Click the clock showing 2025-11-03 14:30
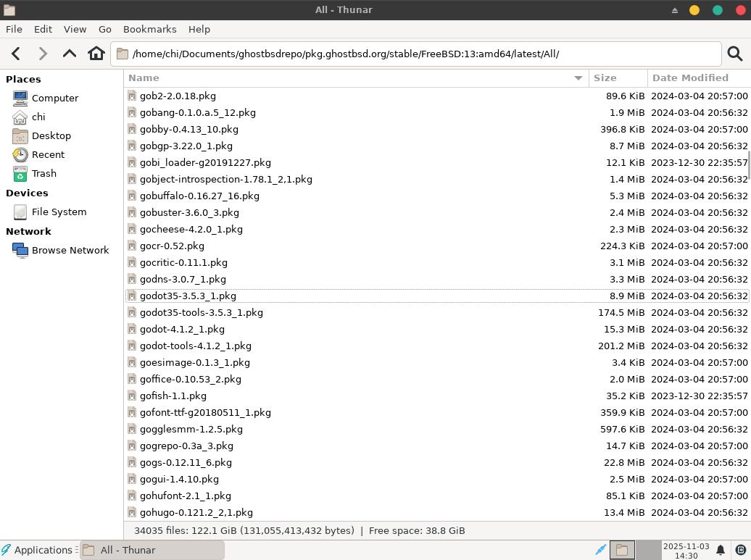The width and height of the screenshot is (751, 560). click(x=686, y=551)
